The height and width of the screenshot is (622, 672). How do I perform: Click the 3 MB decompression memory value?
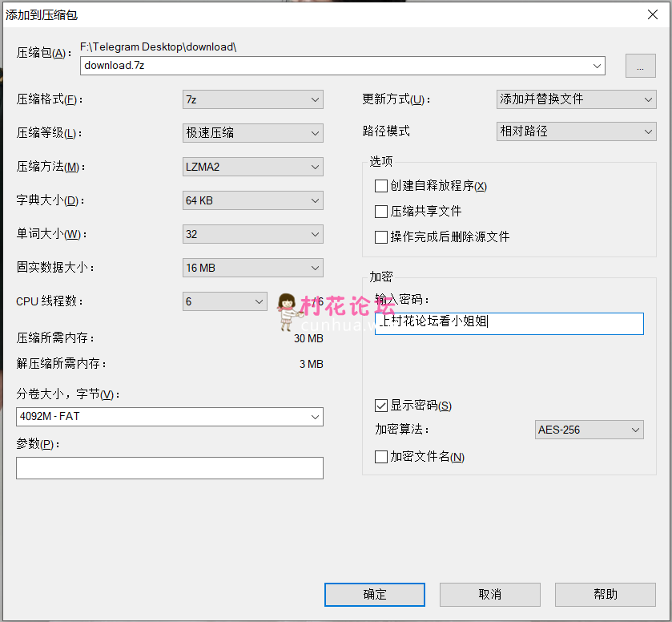(311, 364)
